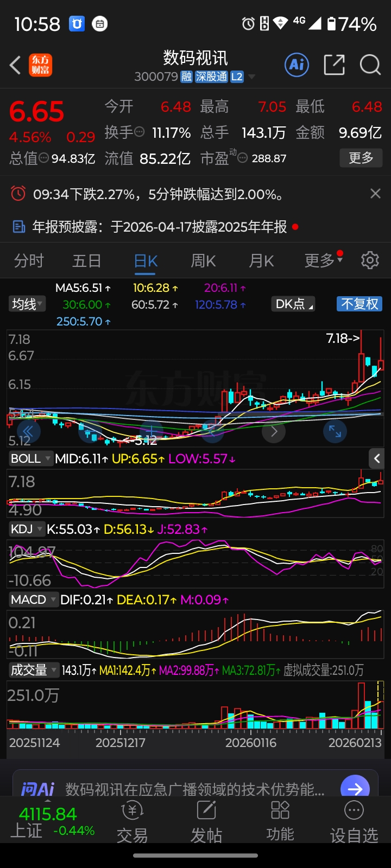Tap the Wi-Fi status icon

pyautogui.click(x=281, y=23)
